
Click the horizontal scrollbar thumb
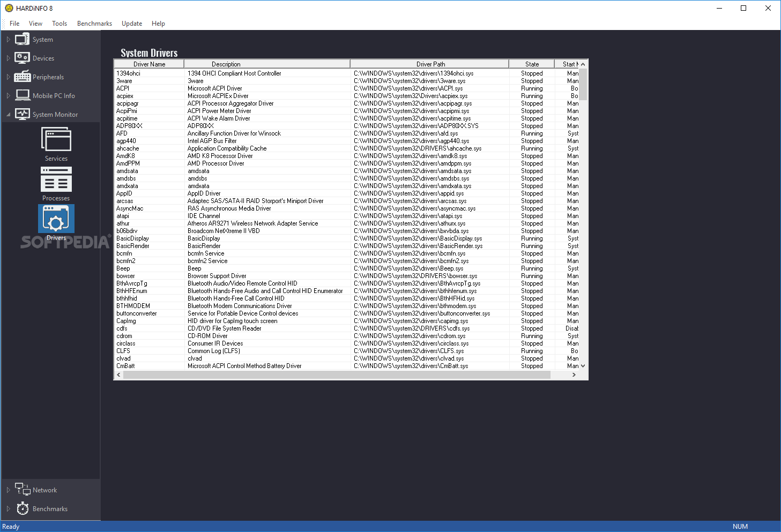(x=337, y=375)
